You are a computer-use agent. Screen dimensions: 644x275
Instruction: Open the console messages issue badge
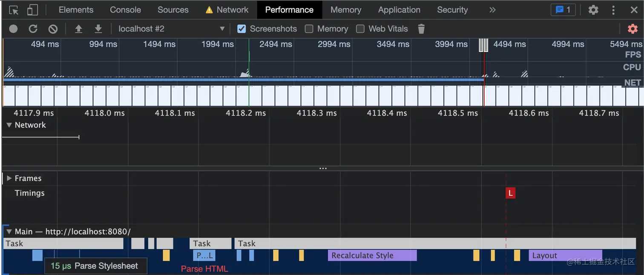coord(563,10)
